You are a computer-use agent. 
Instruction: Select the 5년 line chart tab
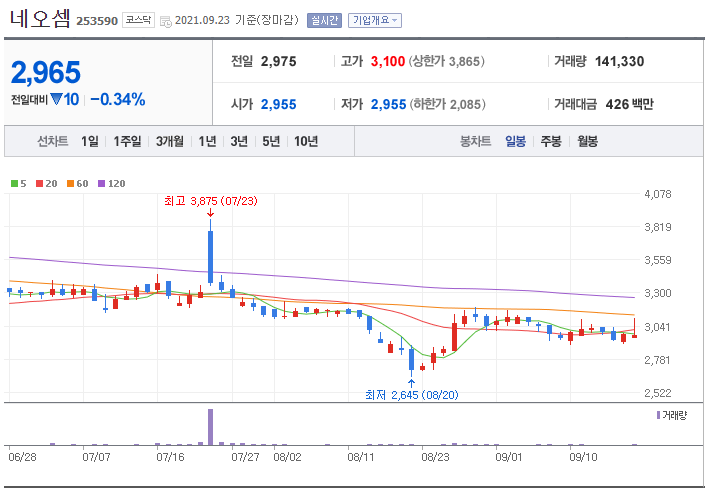tap(271, 142)
